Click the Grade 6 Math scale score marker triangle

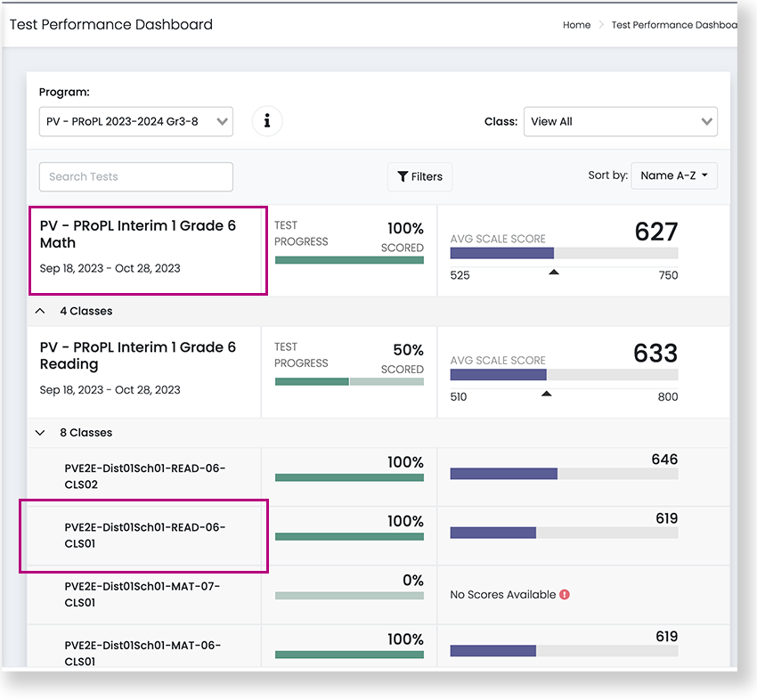coord(554,272)
